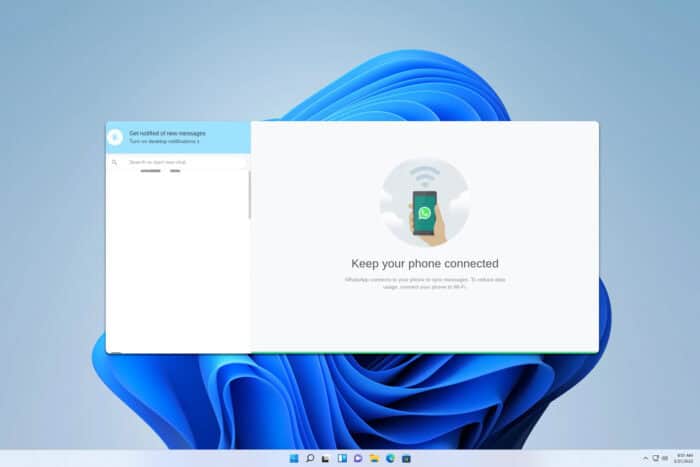Open taskbar Search magnifier

(x=310, y=459)
